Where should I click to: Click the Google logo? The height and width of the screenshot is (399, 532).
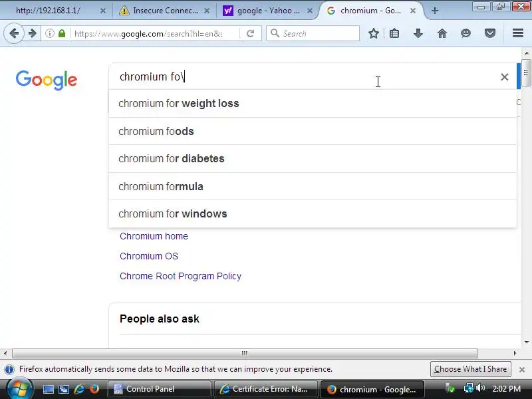click(x=47, y=80)
